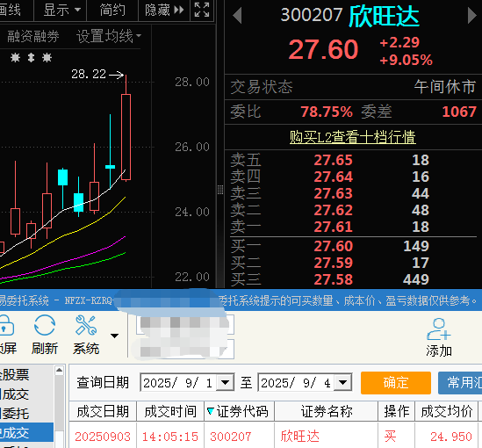
Task: Open the 系统 tools icon
Action: tap(86, 325)
